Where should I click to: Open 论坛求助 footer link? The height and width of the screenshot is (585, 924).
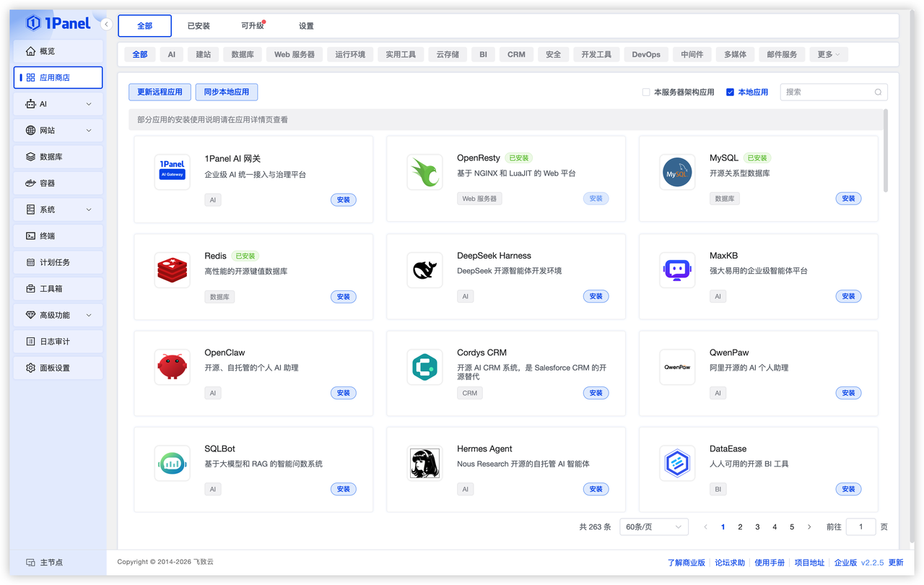pyautogui.click(x=730, y=563)
